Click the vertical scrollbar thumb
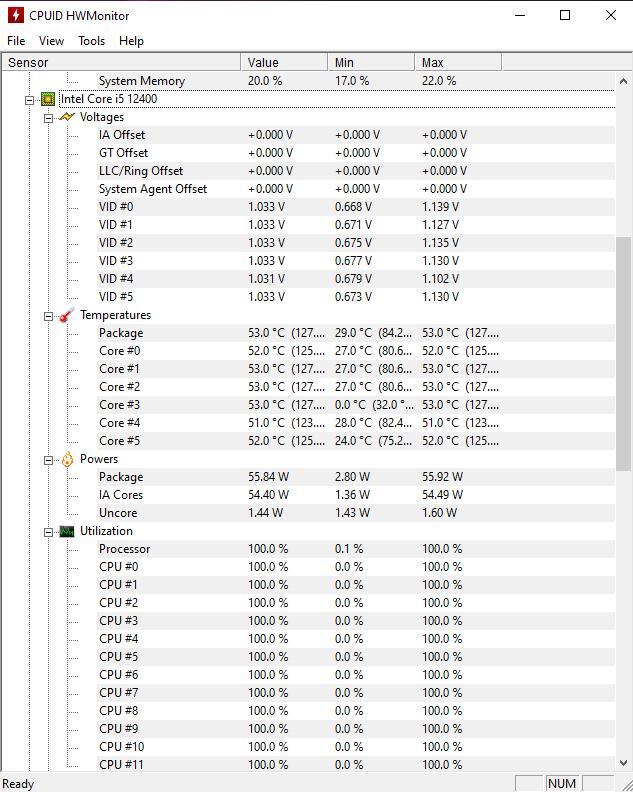 coord(623,354)
